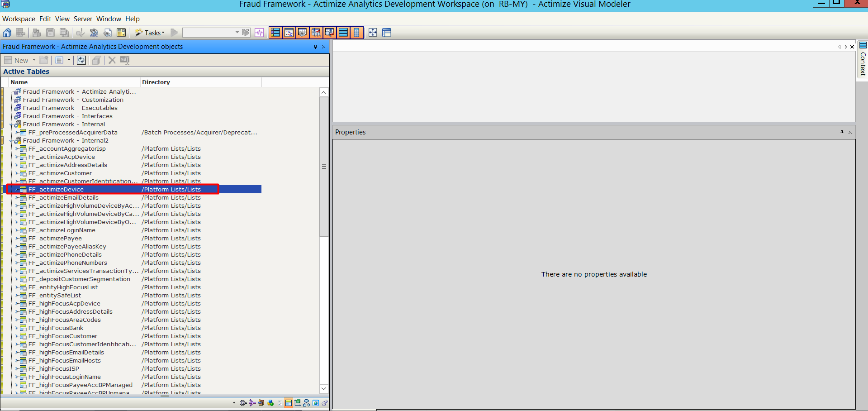Click the New button in the objects panel
Image resolution: width=868 pixels, height=411 pixels.
pos(16,60)
